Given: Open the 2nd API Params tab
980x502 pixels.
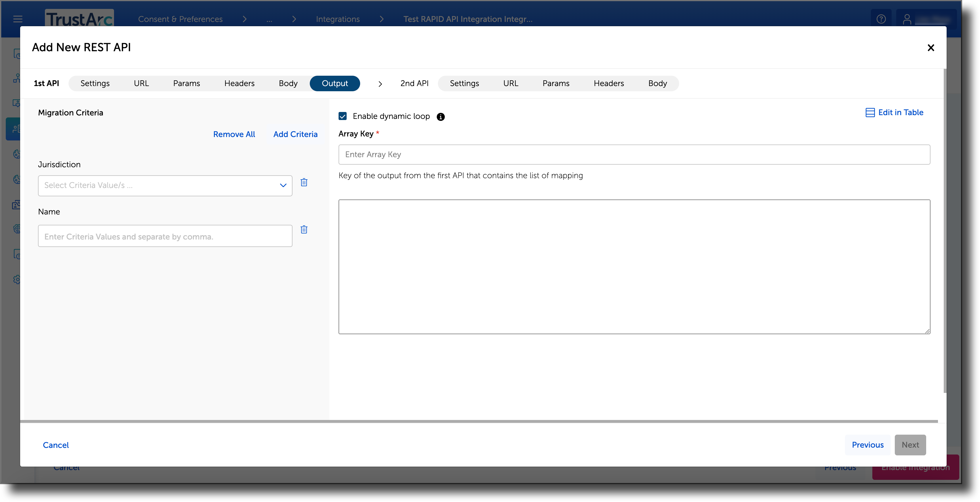Looking at the screenshot, I should coord(556,83).
